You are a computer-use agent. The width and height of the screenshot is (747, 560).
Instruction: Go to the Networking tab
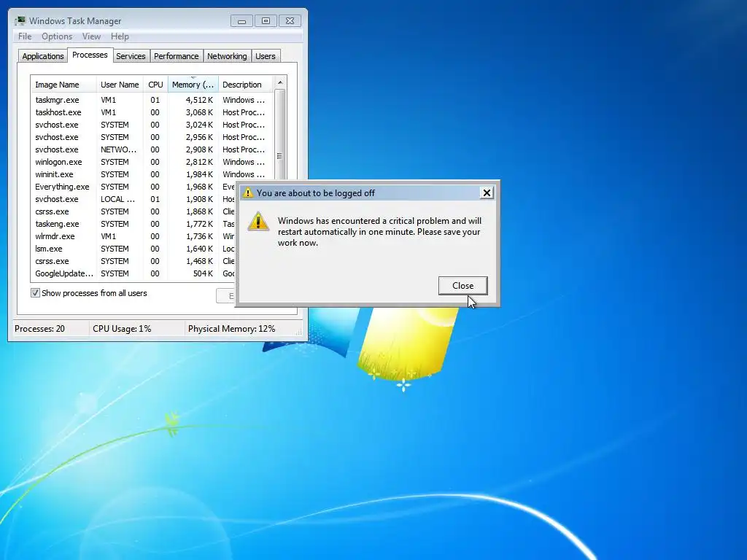click(227, 56)
